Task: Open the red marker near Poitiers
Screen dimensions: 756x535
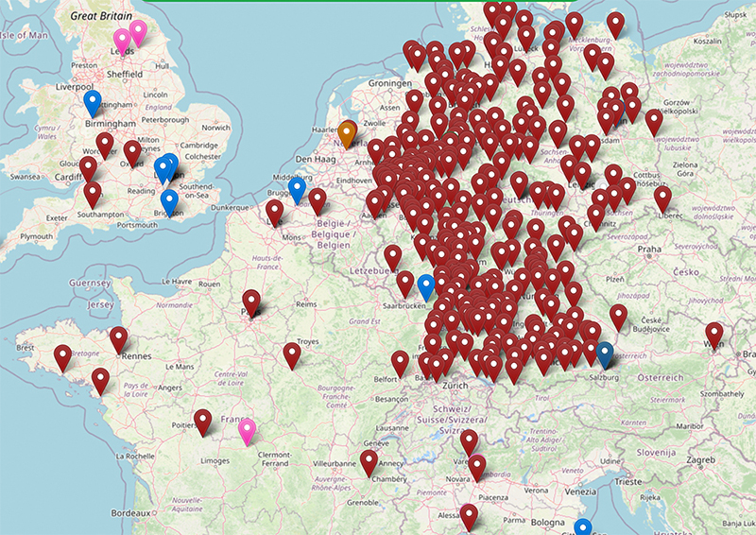Action: pyautogui.click(x=203, y=422)
